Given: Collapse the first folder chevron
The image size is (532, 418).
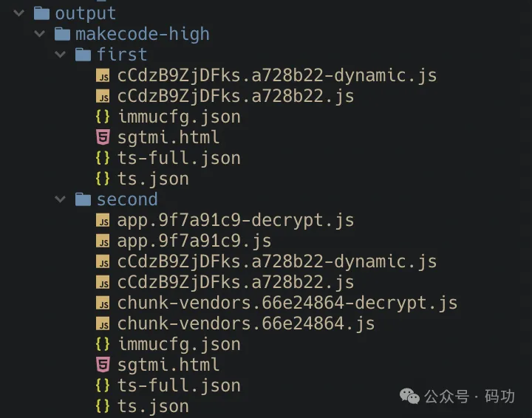Looking at the screenshot, I should [x=60, y=55].
